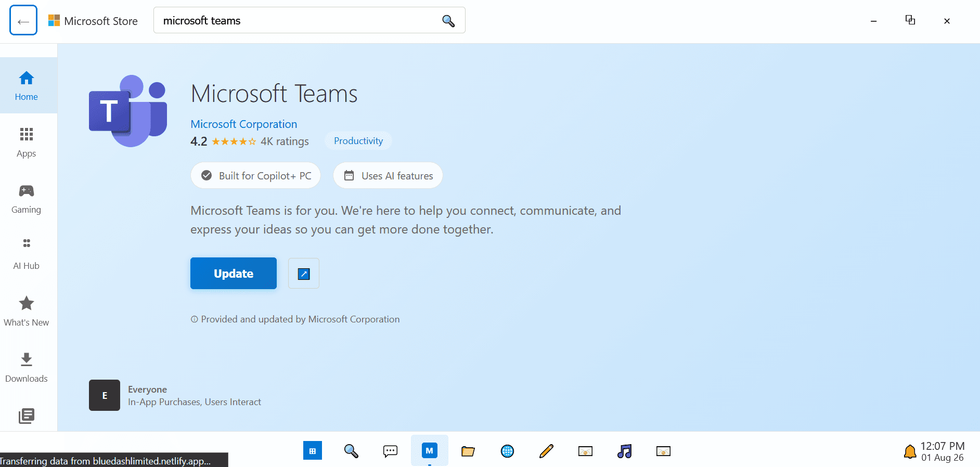Switch to the Apps section
The width and height of the screenshot is (980, 467).
(x=27, y=142)
